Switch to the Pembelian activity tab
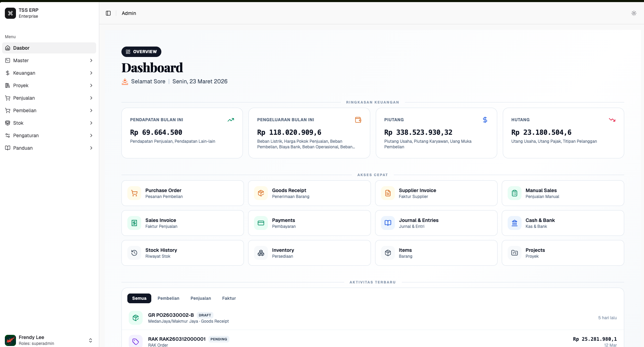644x347 pixels. pyautogui.click(x=168, y=298)
